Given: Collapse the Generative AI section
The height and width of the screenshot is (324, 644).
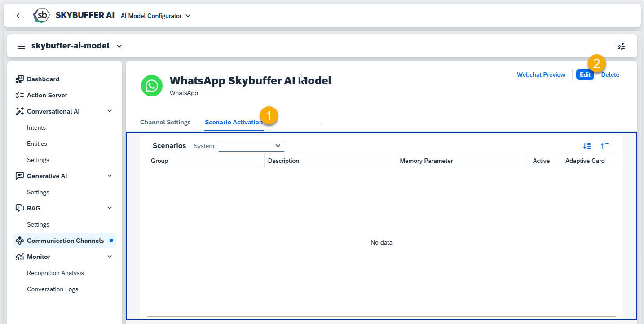Looking at the screenshot, I should pyautogui.click(x=110, y=176).
